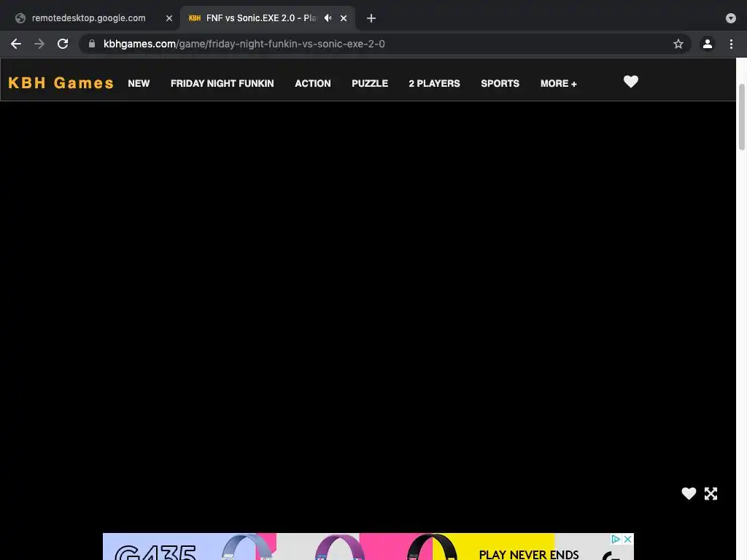The width and height of the screenshot is (747, 560).
Task: Open ACTION games category
Action: pyautogui.click(x=312, y=83)
